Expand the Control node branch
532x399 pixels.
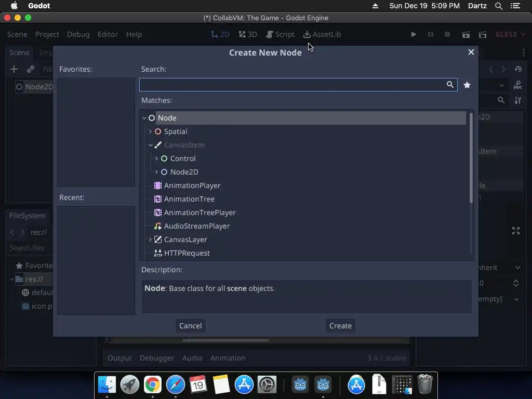coord(156,158)
